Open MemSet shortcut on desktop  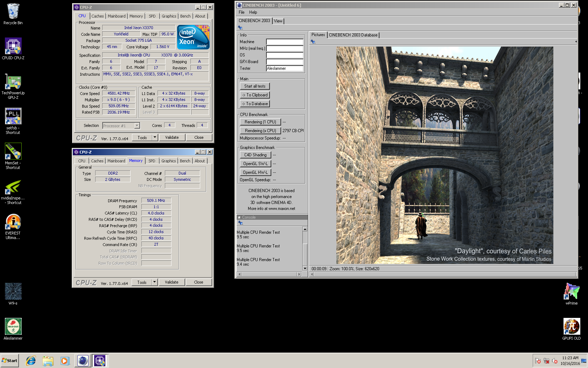[x=13, y=156]
